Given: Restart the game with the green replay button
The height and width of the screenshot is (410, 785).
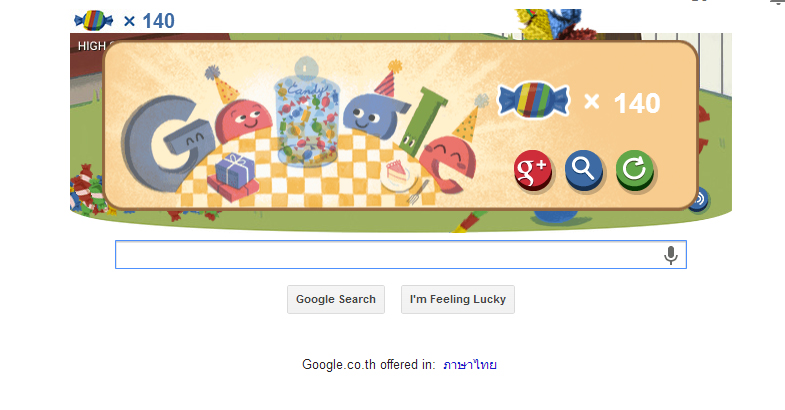Looking at the screenshot, I should [635, 171].
